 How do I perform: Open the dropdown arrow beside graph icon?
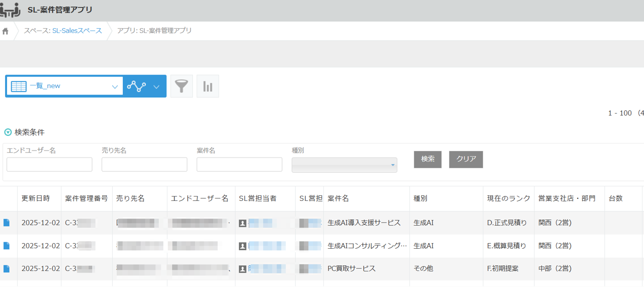tap(156, 86)
